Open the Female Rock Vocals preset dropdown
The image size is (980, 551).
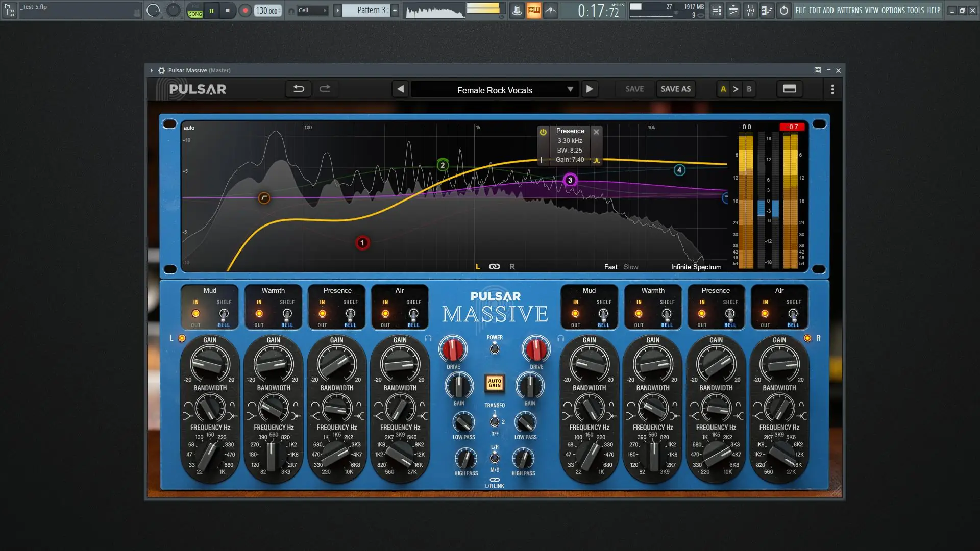[x=494, y=90]
